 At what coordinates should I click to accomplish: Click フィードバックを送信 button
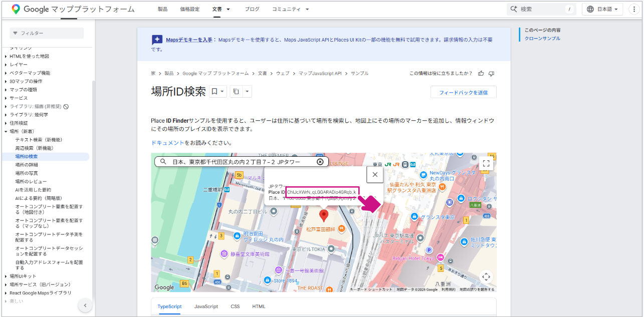[x=463, y=92]
